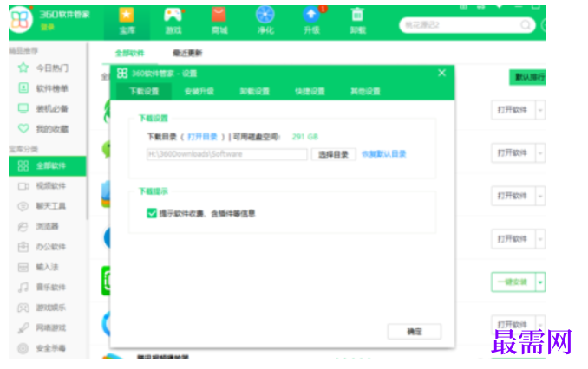The height and width of the screenshot is (369, 588).
Task: Open the 宝库 star icon in top toolbar
Action: pos(127,15)
